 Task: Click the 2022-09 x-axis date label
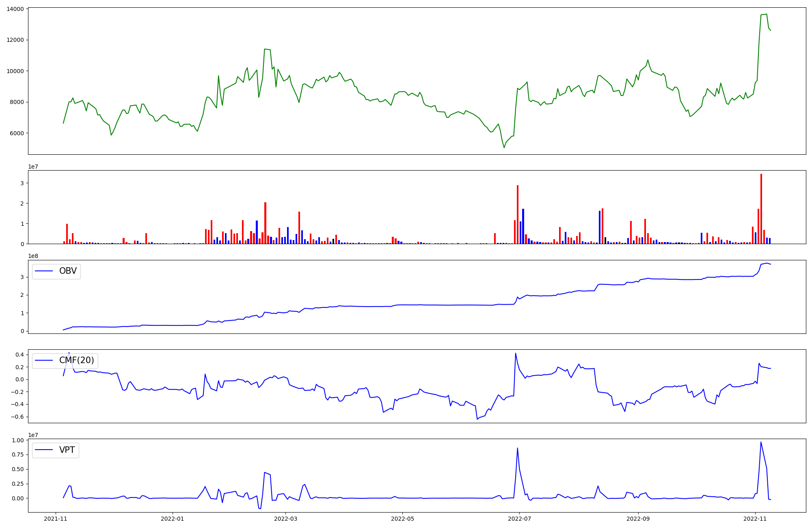638,518
